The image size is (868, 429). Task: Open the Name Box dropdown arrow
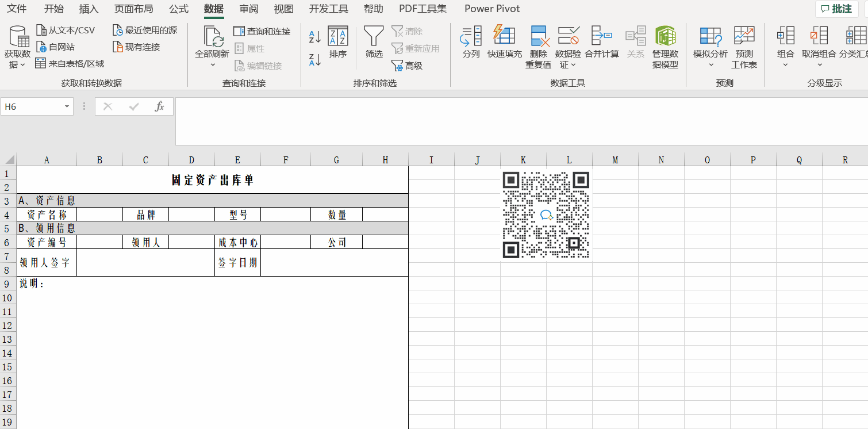pyautogui.click(x=67, y=106)
